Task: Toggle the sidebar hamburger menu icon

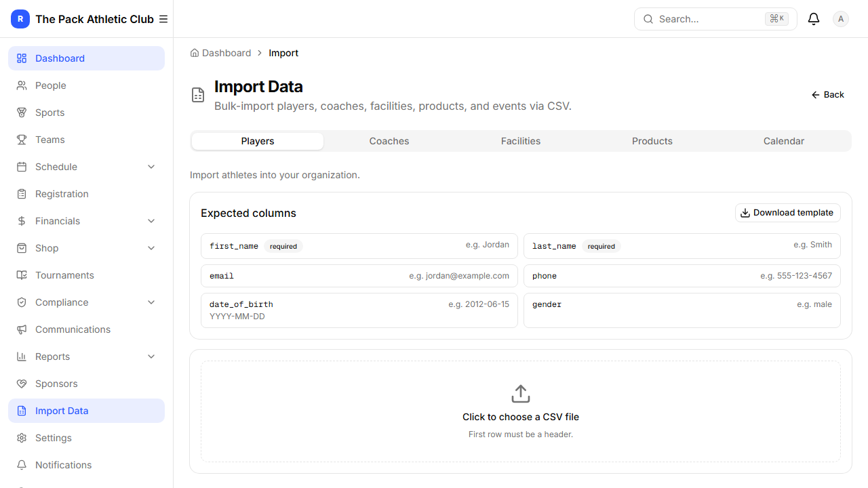Action: [x=163, y=19]
